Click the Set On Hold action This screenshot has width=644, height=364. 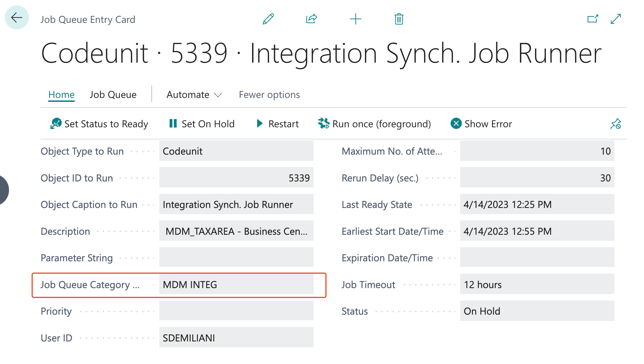point(202,124)
